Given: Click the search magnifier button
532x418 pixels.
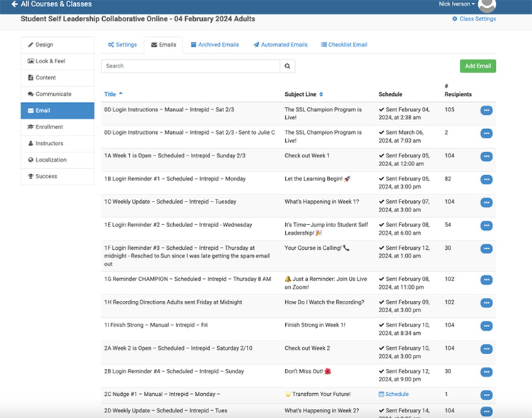Looking at the screenshot, I should click(287, 66).
